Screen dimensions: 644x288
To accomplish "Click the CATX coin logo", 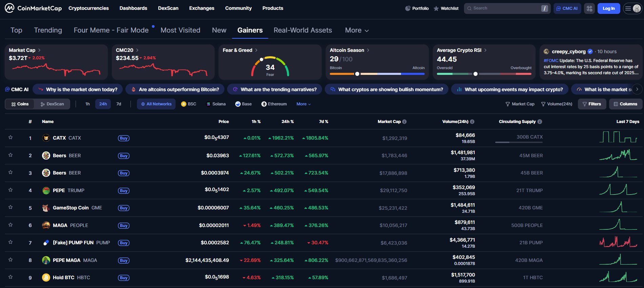I will point(46,138).
